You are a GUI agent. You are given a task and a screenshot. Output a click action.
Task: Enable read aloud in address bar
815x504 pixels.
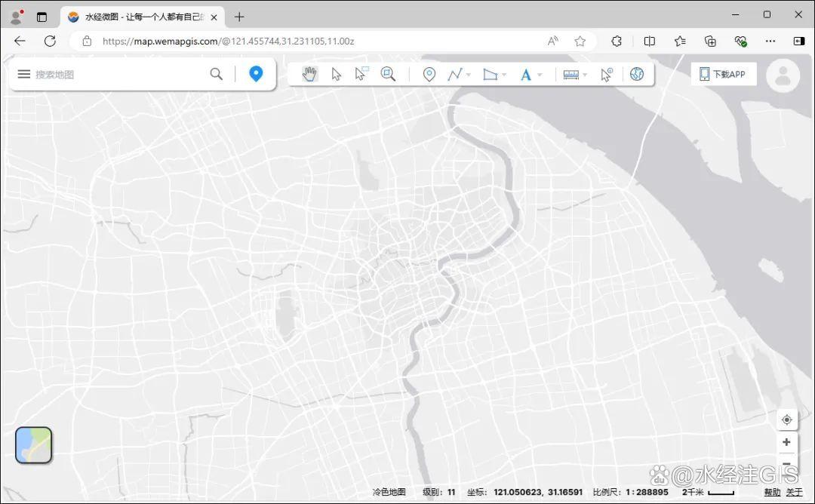pos(553,41)
